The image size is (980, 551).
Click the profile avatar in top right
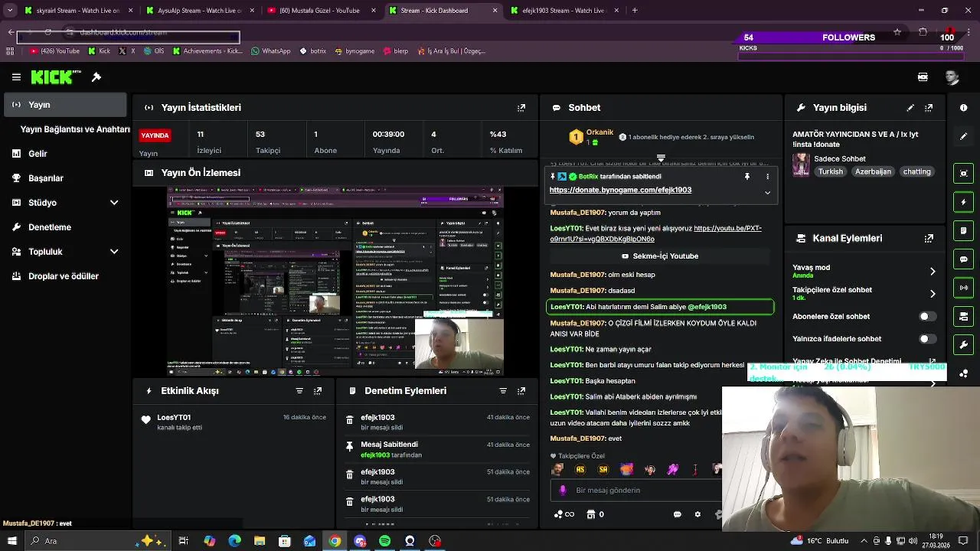click(x=952, y=77)
